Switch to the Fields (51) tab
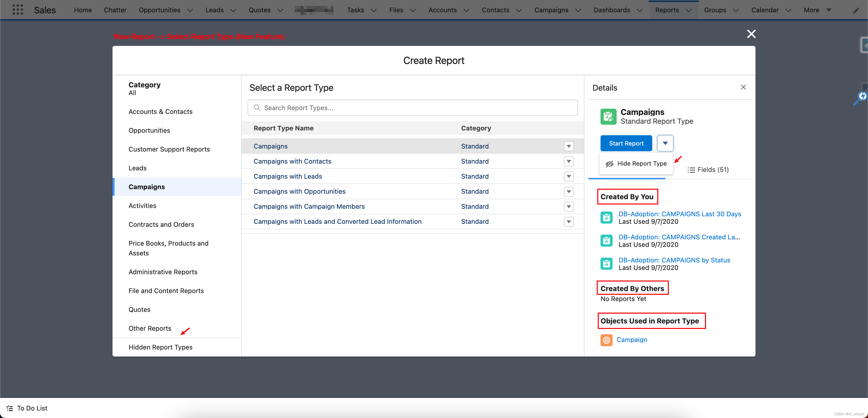Image resolution: width=868 pixels, height=418 pixels. [x=708, y=170]
